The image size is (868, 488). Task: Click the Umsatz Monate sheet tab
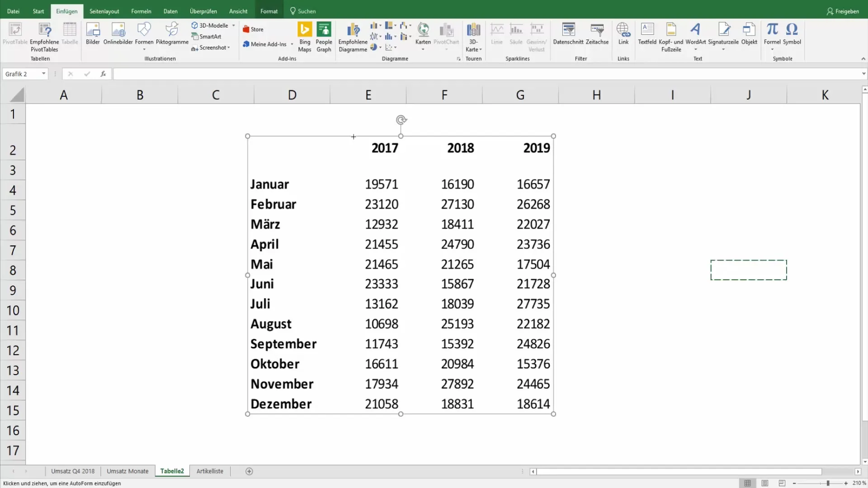[x=127, y=471]
